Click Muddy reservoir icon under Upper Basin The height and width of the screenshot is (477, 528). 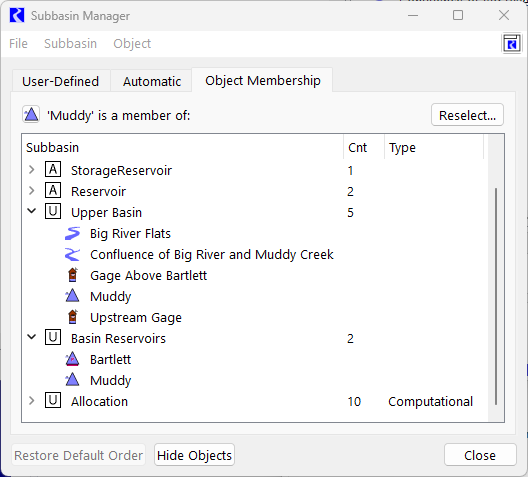click(x=72, y=296)
